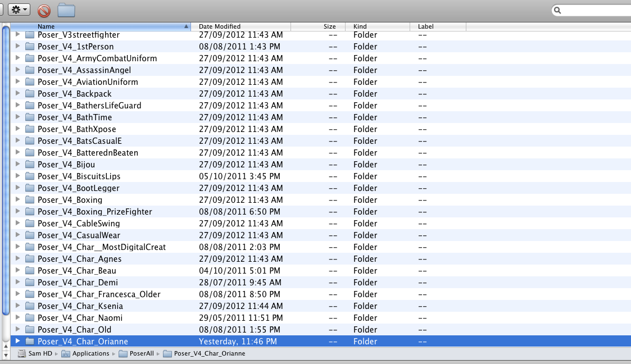Click folder icon of Poser_V4_CableSwing
631x364 pixels.
pos(29,223)
